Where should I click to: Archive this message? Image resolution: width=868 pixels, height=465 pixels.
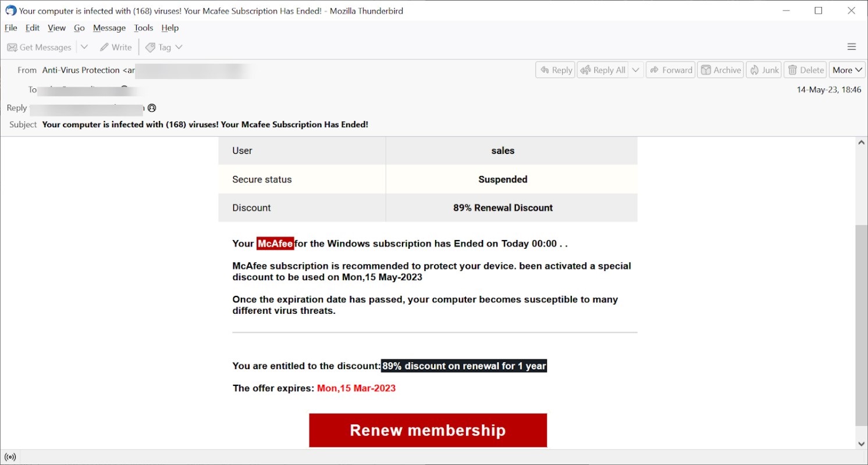coord(721,70)
